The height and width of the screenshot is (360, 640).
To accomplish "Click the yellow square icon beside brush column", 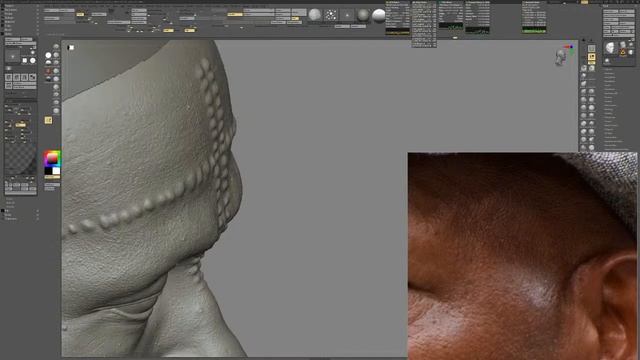I will [48, 120].
